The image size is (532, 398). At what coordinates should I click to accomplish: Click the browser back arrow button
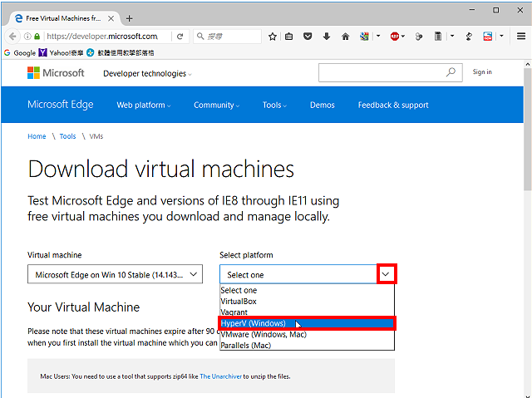tap(12, 37)
